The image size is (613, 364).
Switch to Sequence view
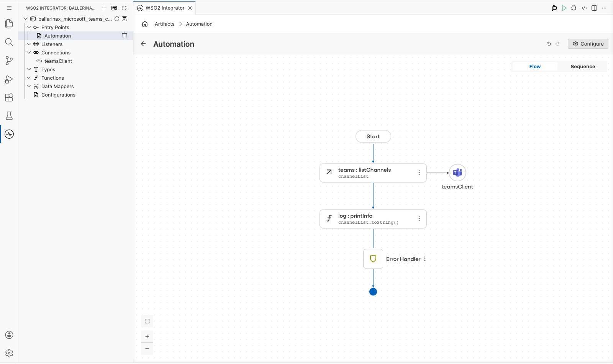[583, 66]
